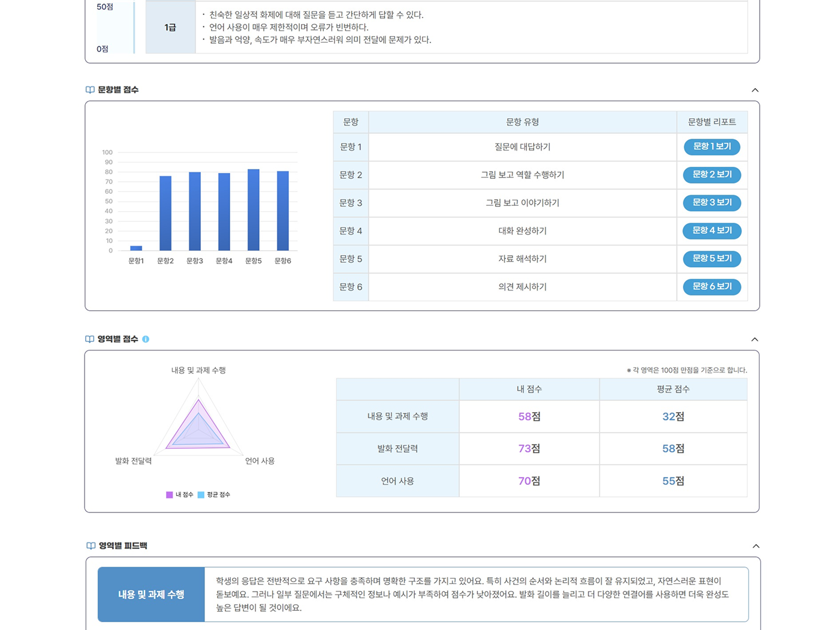Click the 문항별 점수 section heading

point(118,89)
